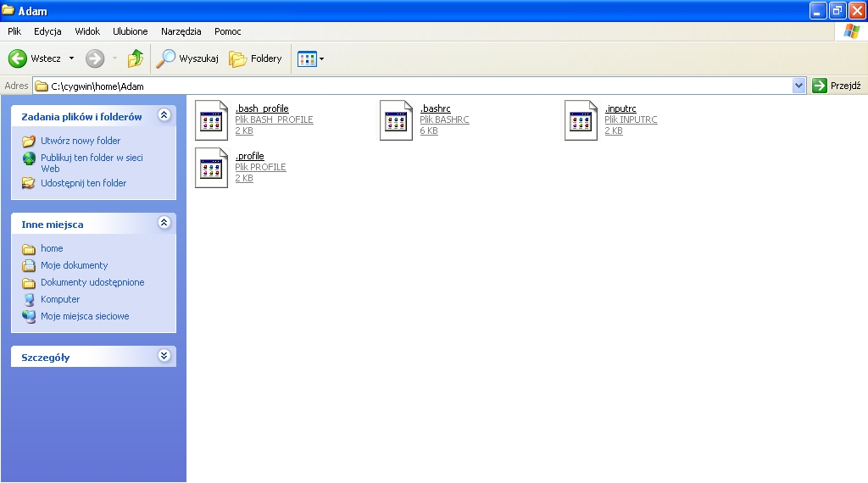
Task: Open Dokumenty udostępnione link
Action: click(x=92, y=282)
